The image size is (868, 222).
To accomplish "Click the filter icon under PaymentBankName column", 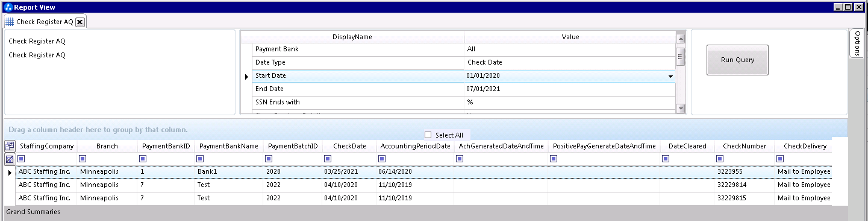I will tap(201, 159).
